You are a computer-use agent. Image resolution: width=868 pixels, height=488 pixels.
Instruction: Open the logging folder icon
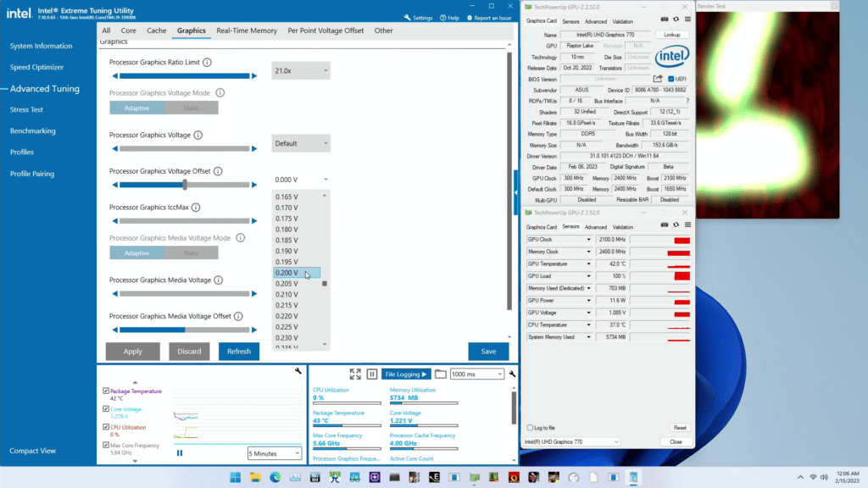click(x=441, y=374)
